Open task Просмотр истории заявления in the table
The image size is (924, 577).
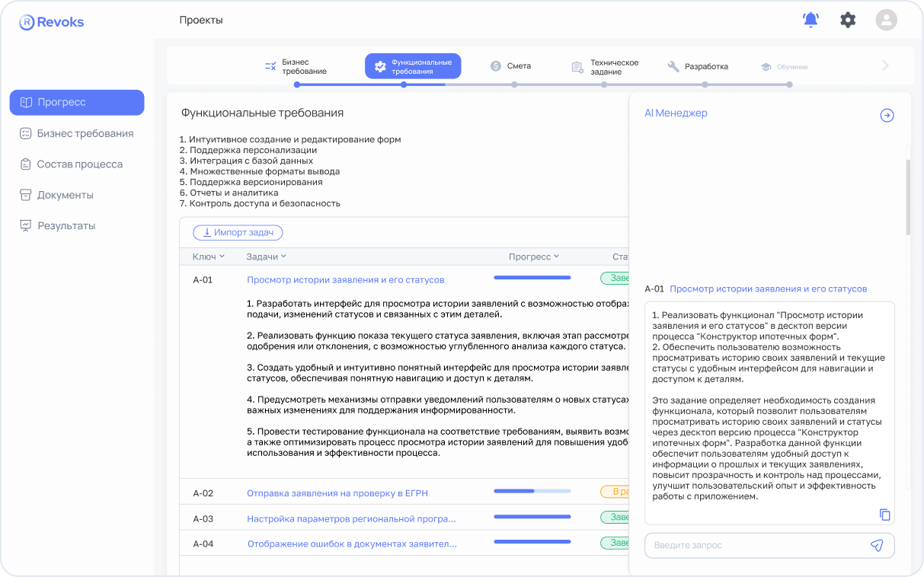pyautogui.click(x=345, y=279)
